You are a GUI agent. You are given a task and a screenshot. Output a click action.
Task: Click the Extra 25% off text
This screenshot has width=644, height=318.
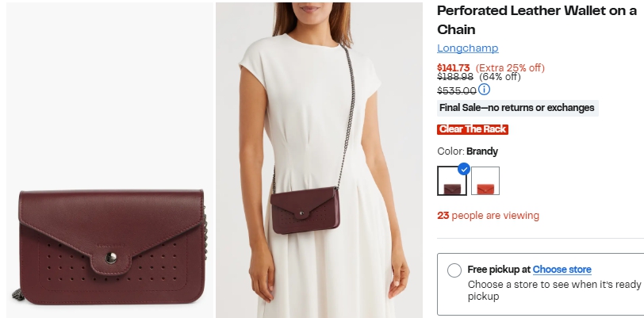point(509,67)
